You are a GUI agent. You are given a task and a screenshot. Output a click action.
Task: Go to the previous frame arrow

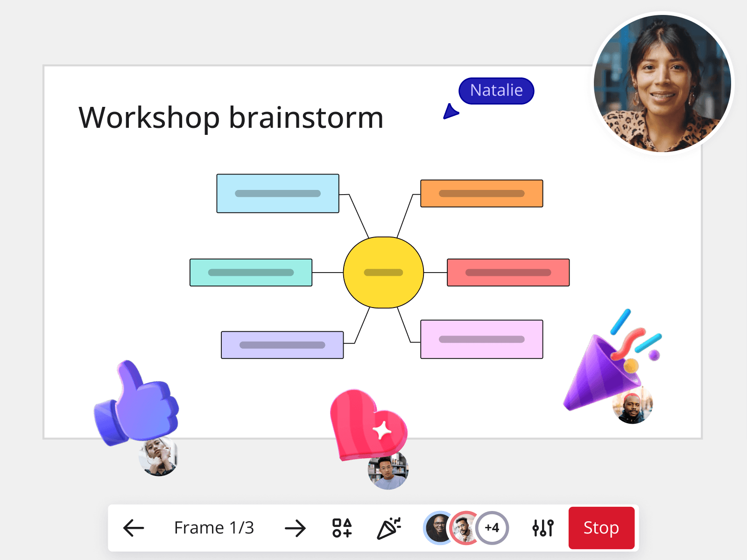(x=134, y=528)
